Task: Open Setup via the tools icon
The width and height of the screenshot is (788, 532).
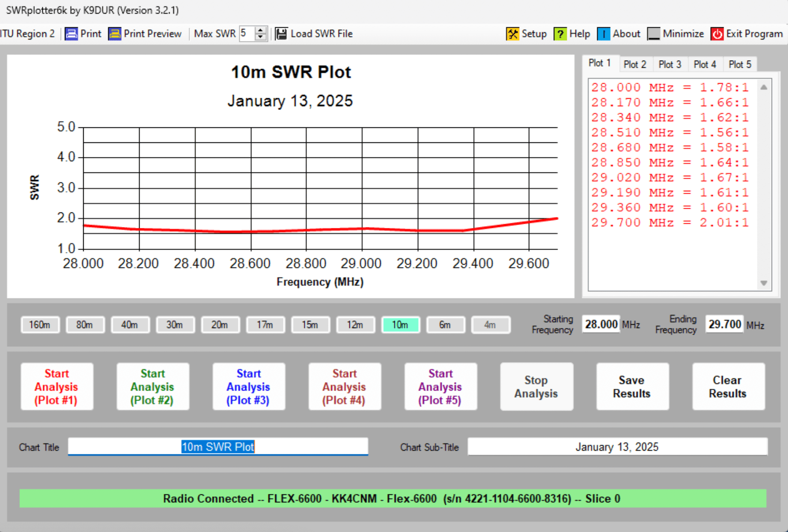Action: pyautogui.click(x=512, y=34)
